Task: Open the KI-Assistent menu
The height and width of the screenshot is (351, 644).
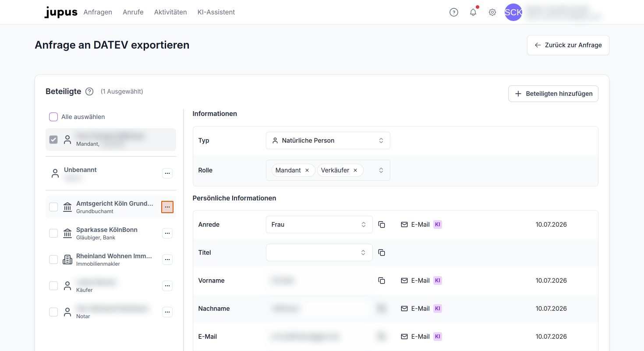Action: [x=216, y=12]
